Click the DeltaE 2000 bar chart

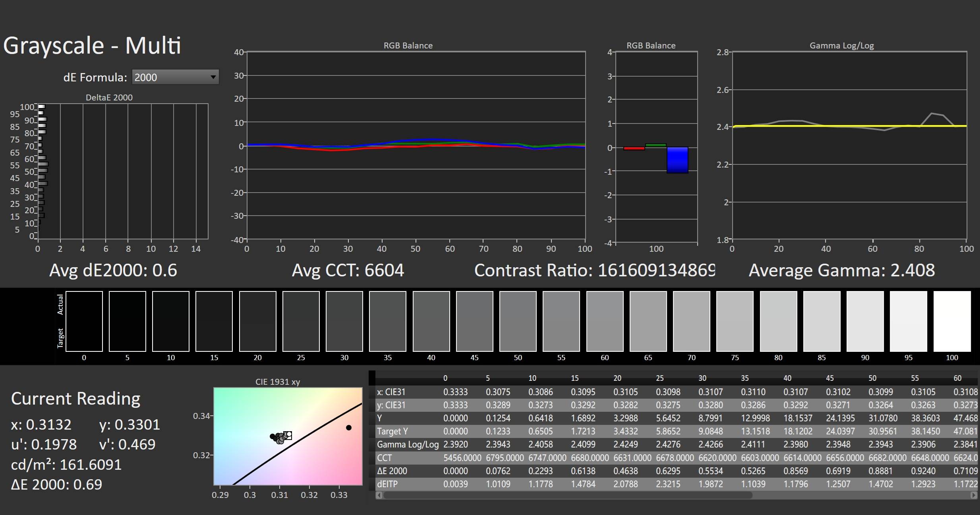tap(123, 171)
